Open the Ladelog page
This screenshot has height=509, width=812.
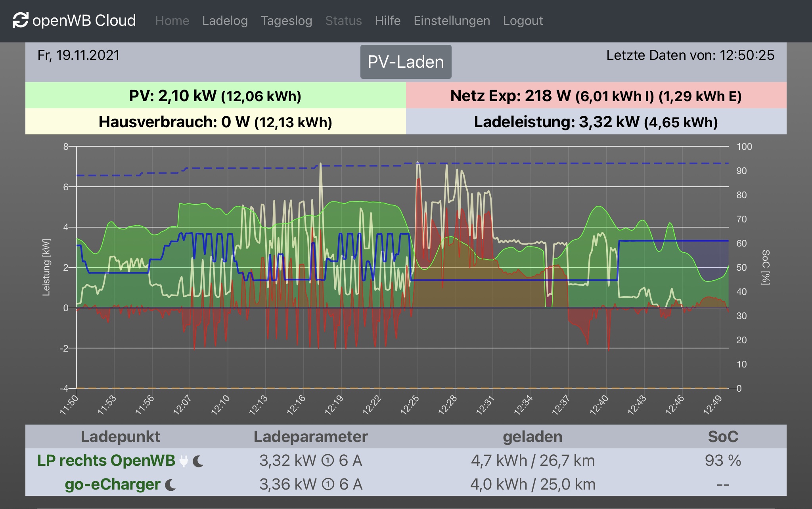click(x=225, y=21)
